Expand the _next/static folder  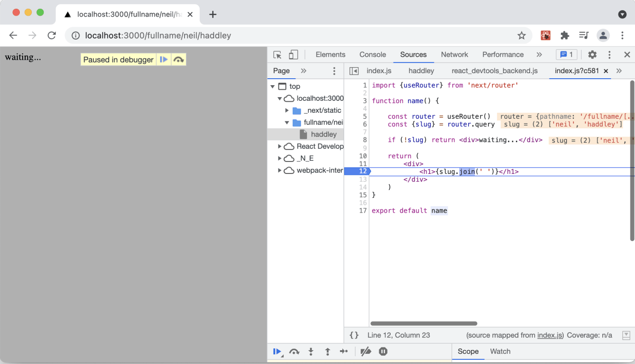[287, 110]
